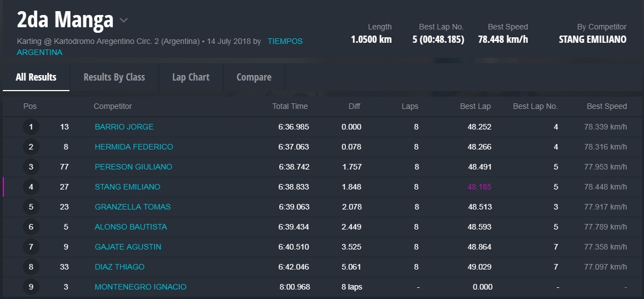Open competitor HERMIDA FEDERICO
The height and width of the screenshot is (299, 644).
click(133, 147)
